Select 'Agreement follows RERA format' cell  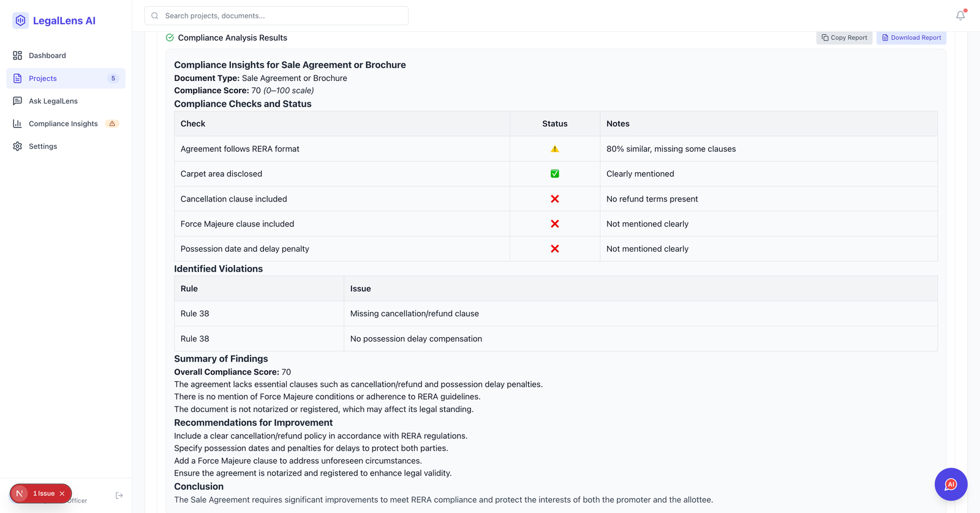(x=342, y=149)
